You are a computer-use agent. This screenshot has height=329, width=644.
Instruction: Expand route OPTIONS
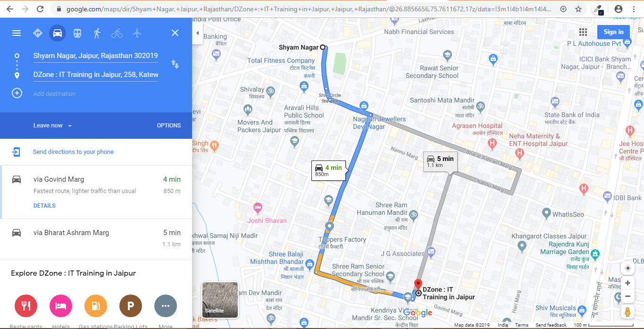point(169,126)
